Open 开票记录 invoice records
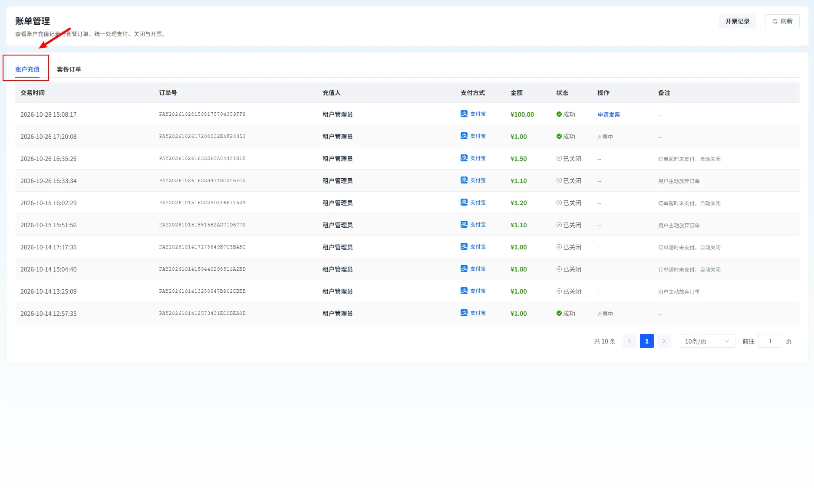 737,21
